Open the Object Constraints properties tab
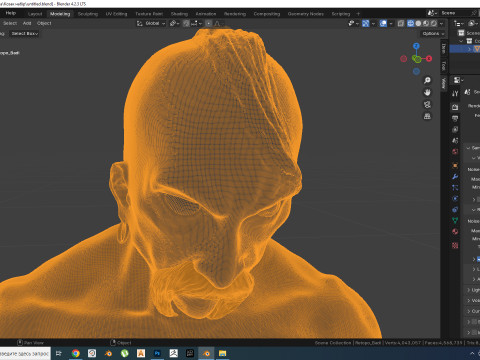Viewport: 480px width, 360px height. pos(455,210)
